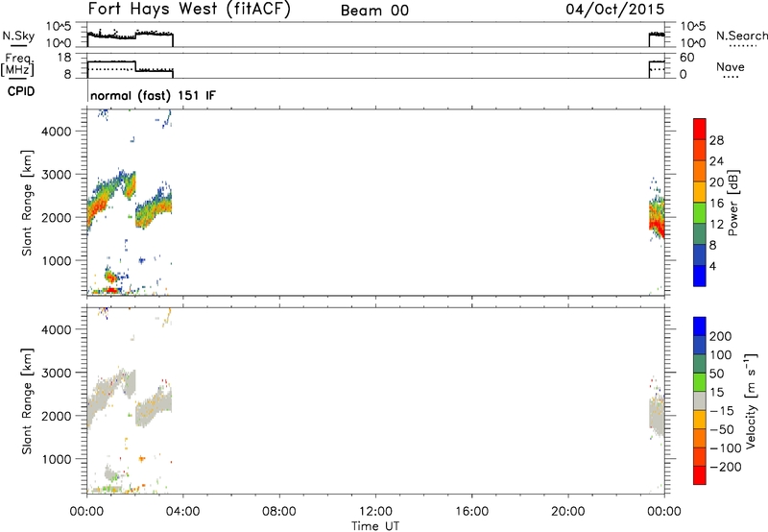This screenshot has width=768, height=532.
Task: Click the "Power [dB]" color bar title
Action: point(732,203)
